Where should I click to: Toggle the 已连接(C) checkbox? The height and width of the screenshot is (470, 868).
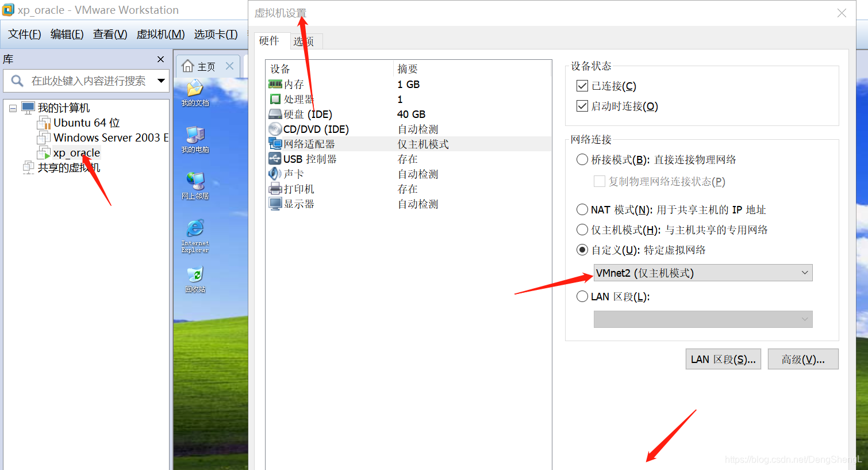tap(582, 86)
